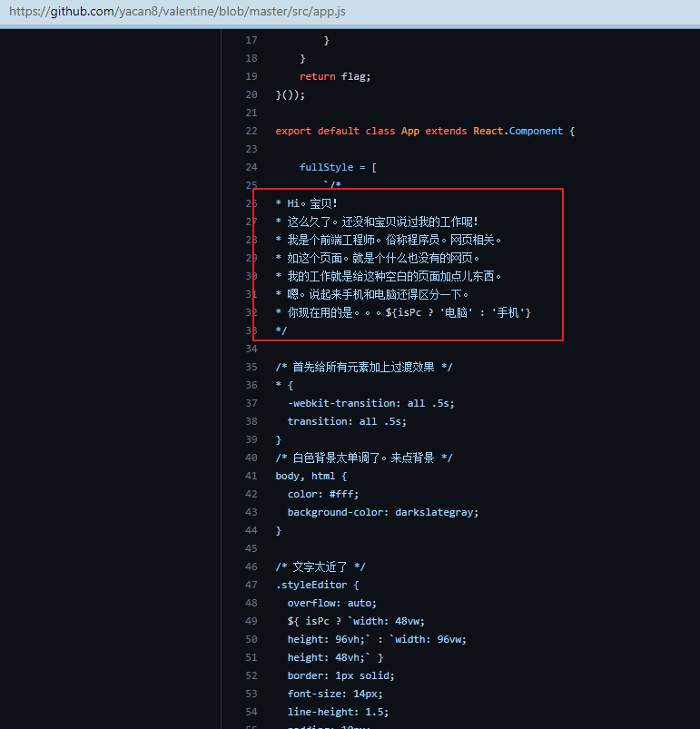Click the '${ isPc ? `width: 48vw;' line
Image resolution: width=700 pixels, height=729 pixels.
click(x=356, y=621)
